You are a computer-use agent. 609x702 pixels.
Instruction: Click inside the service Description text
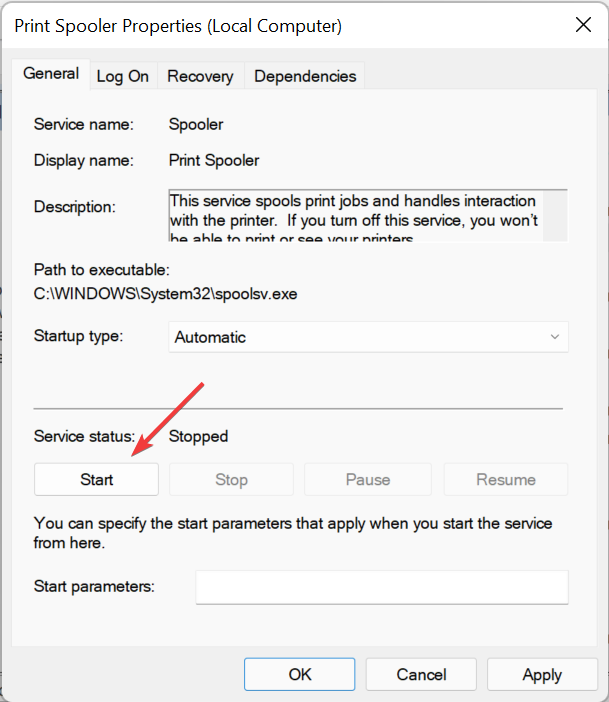(x=356, y=216)
